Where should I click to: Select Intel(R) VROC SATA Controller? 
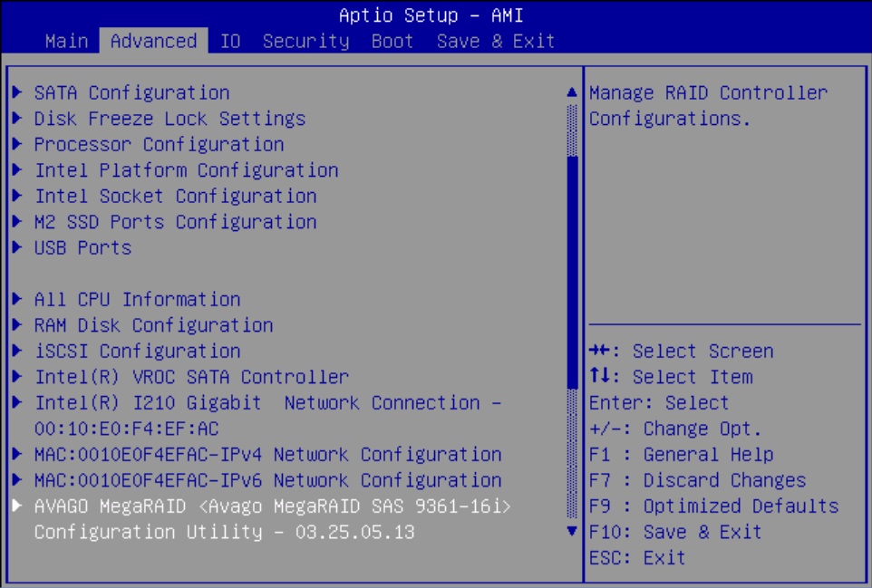tap(191, 377)
